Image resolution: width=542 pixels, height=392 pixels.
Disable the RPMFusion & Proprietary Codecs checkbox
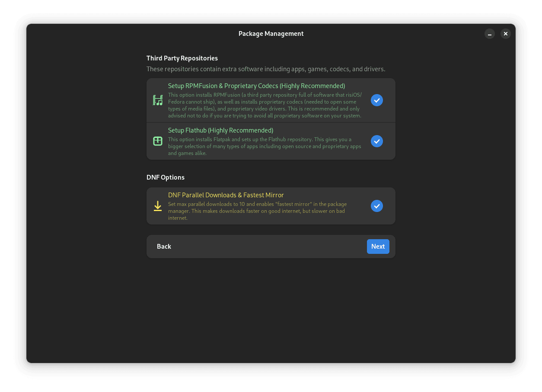pyautogui.click(x=377, y=100)
